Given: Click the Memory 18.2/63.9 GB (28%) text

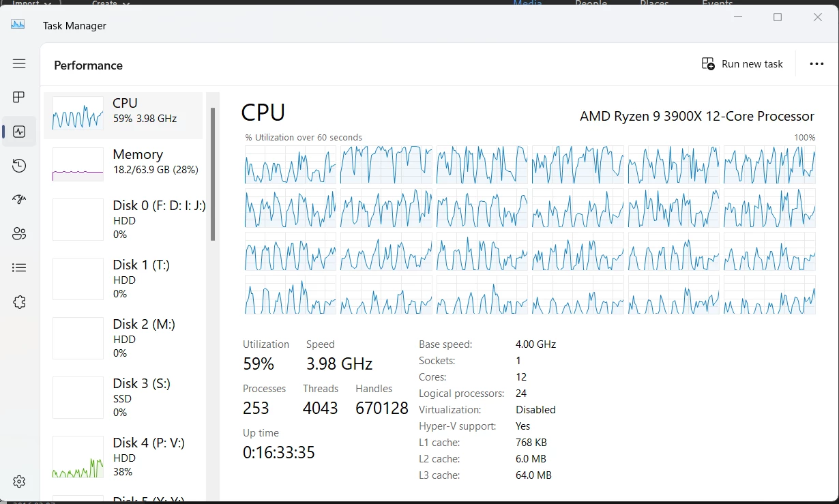Looking at the screenshot, I should (156, 170).
